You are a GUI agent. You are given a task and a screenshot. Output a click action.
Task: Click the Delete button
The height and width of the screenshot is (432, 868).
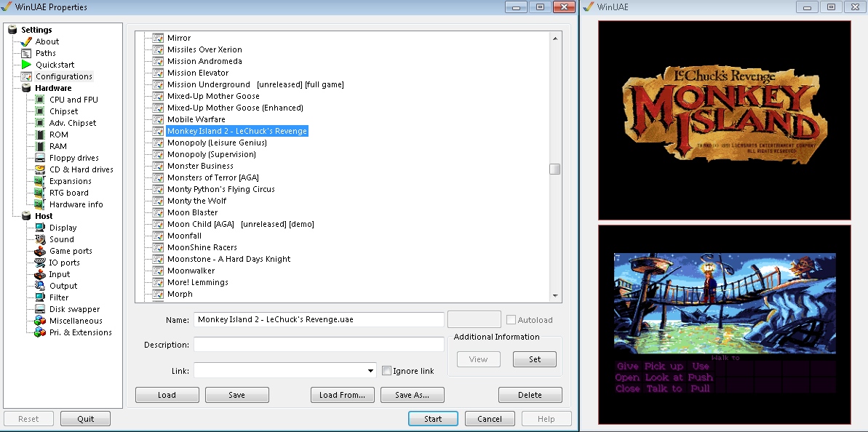530,395
